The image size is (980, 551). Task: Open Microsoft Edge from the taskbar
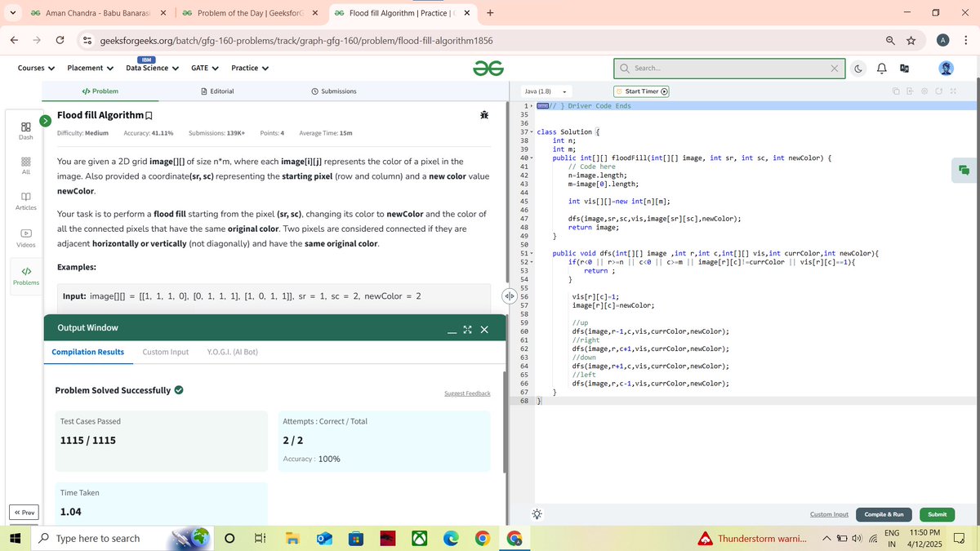click(451, 538)
